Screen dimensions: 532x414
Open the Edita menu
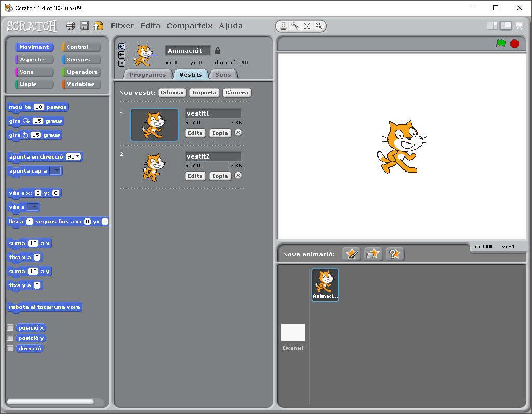[150, 26]
